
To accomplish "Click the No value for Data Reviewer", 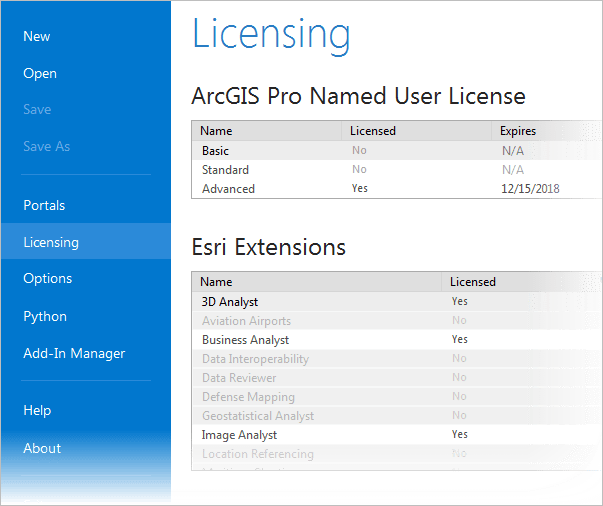I will 459,377.
